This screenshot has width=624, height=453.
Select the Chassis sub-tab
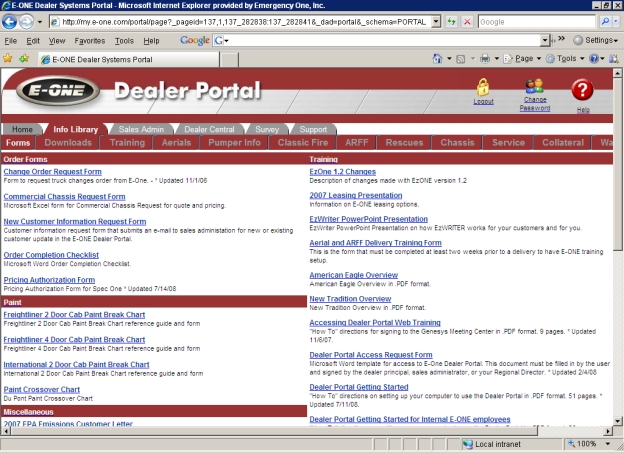(x=457, y=143)
